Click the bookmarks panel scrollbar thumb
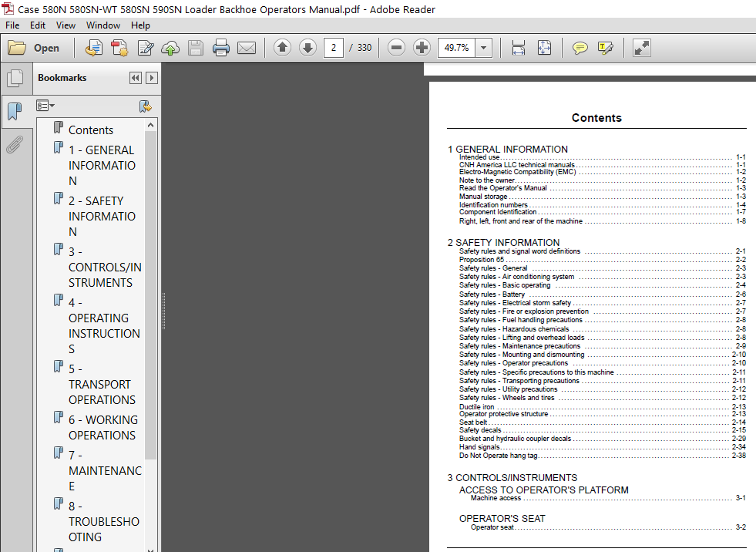The height and width of the screenshot is (552, 756). pos(151,295)
